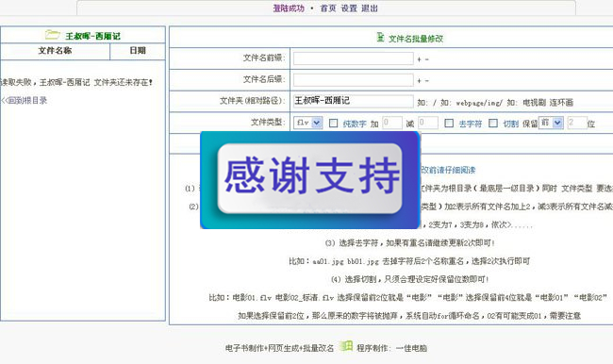The image size is (613, 364).
Task: Click the 纯数字 label link
Action: [x=355, y=124]
